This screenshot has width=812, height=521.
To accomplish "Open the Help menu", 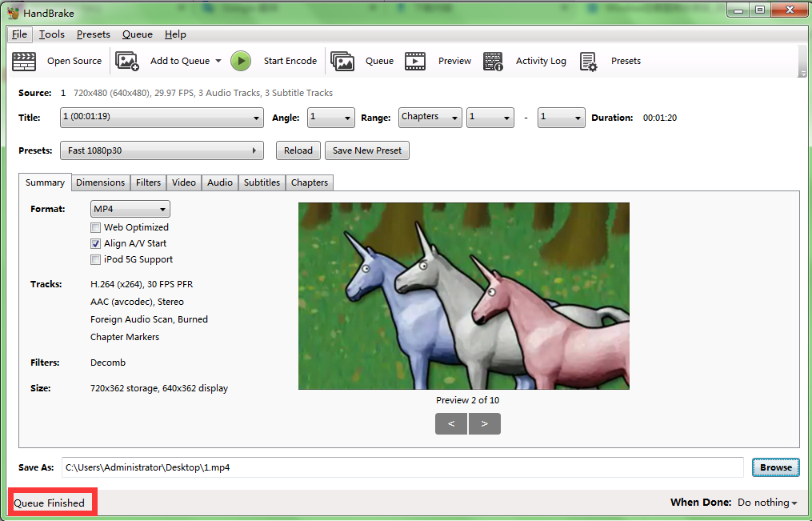I will [x=175, y=34].
